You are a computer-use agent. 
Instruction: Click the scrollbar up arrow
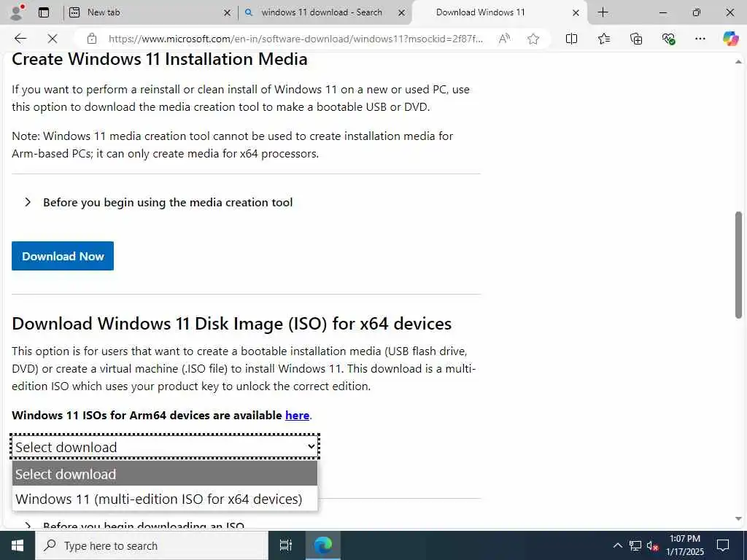pos(738,61)
